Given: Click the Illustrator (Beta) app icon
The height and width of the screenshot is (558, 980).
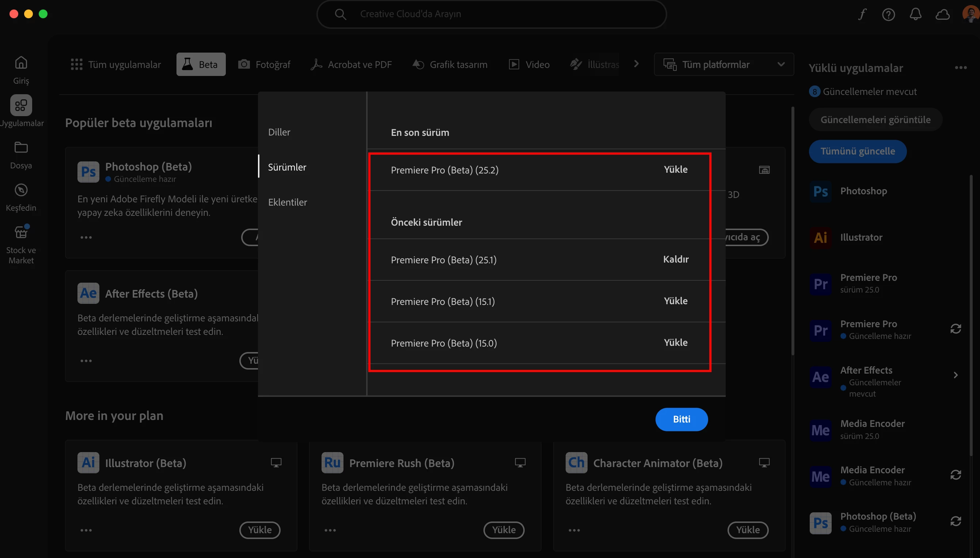Looking at the screenshot, I should 88,463.
